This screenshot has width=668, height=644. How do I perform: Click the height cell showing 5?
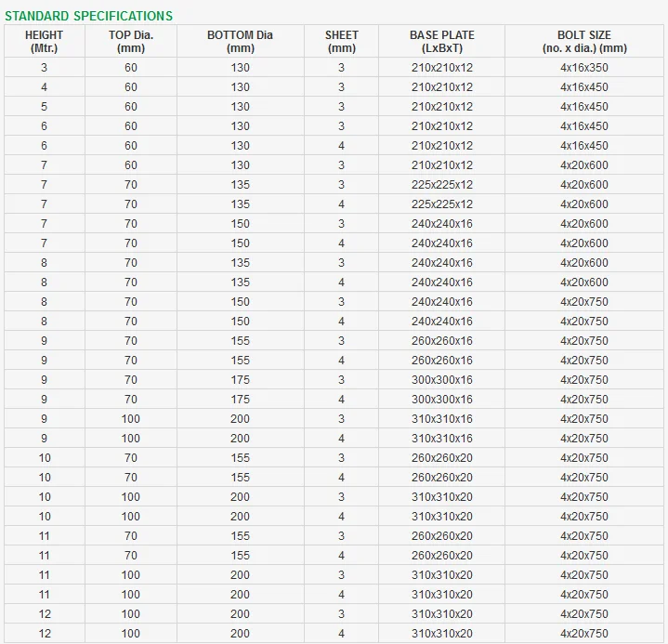44,107
